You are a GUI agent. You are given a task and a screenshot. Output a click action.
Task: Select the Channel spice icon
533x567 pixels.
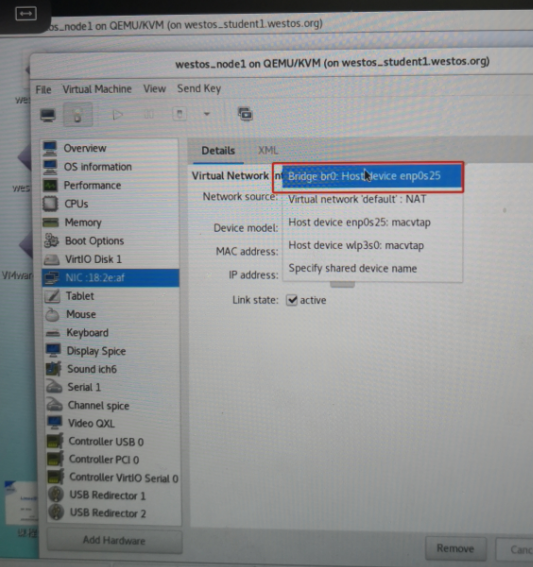[55, 405]
